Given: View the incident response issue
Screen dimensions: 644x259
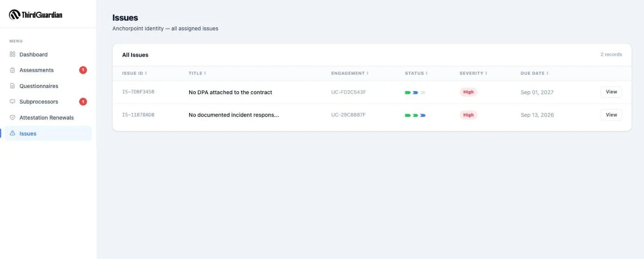Looking at the screenshot, I should click(611, 115).
